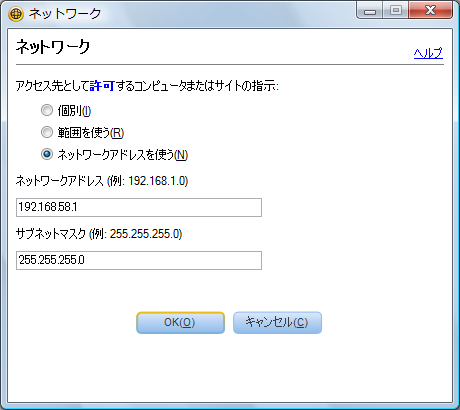Screen dimensions: 460x410
Task: Click the 範囲を使う(R) label text
Action: pos(91,133)
